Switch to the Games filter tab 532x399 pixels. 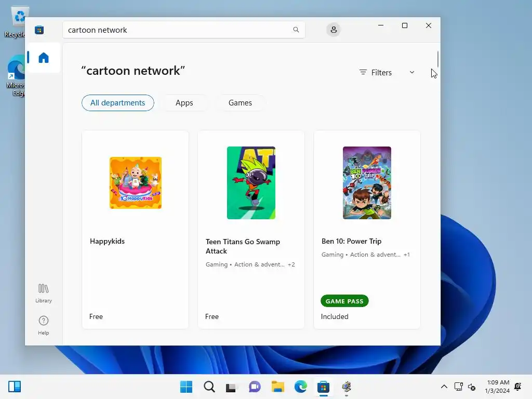240,103
